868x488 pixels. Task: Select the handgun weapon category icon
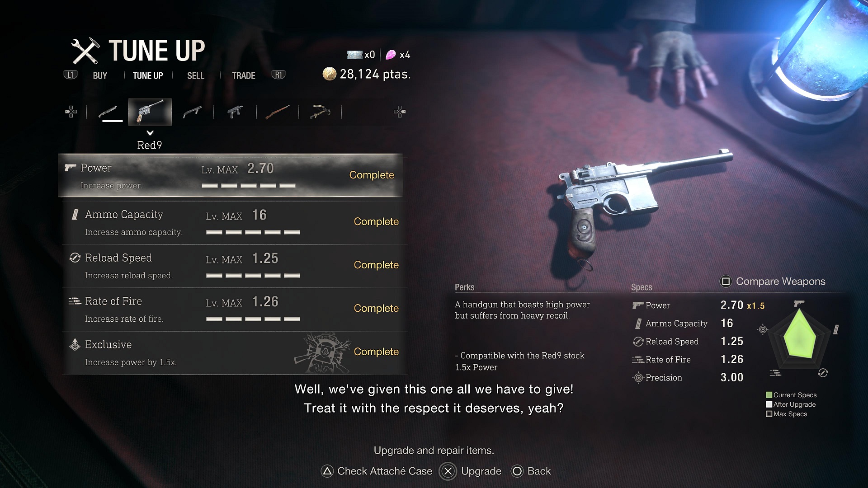pos(150,111)
